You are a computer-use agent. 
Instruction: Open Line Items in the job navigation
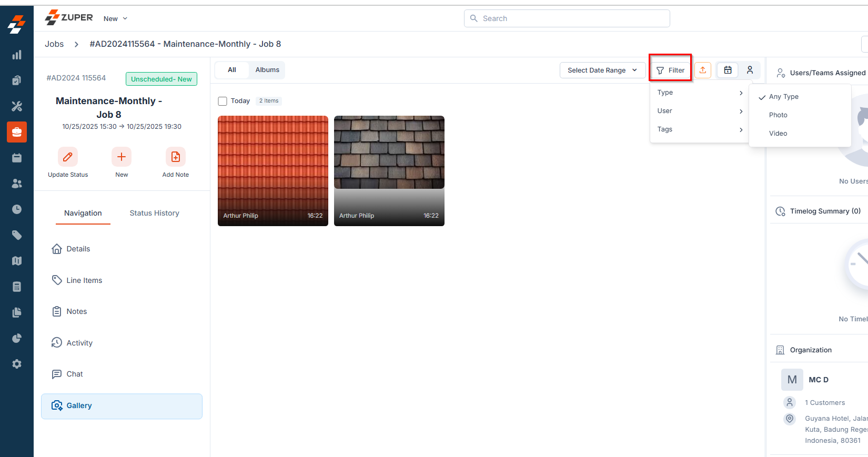[x=122, y=280]
